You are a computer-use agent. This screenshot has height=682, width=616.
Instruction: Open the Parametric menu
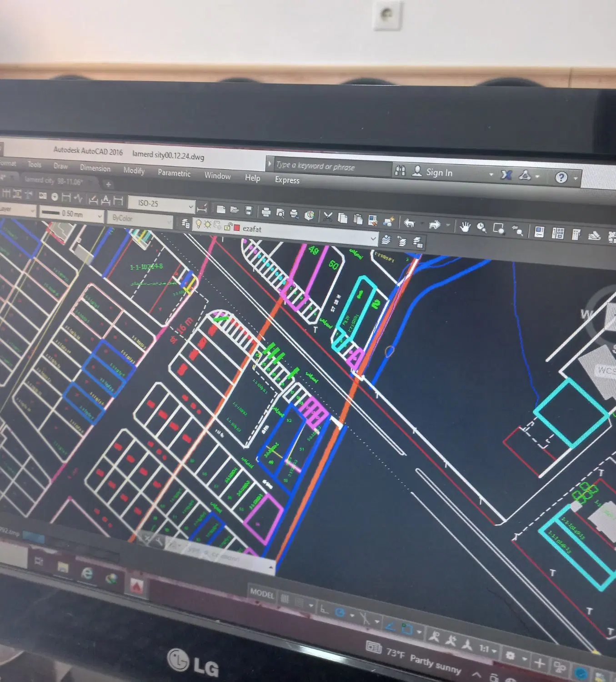tap(174, 173)
